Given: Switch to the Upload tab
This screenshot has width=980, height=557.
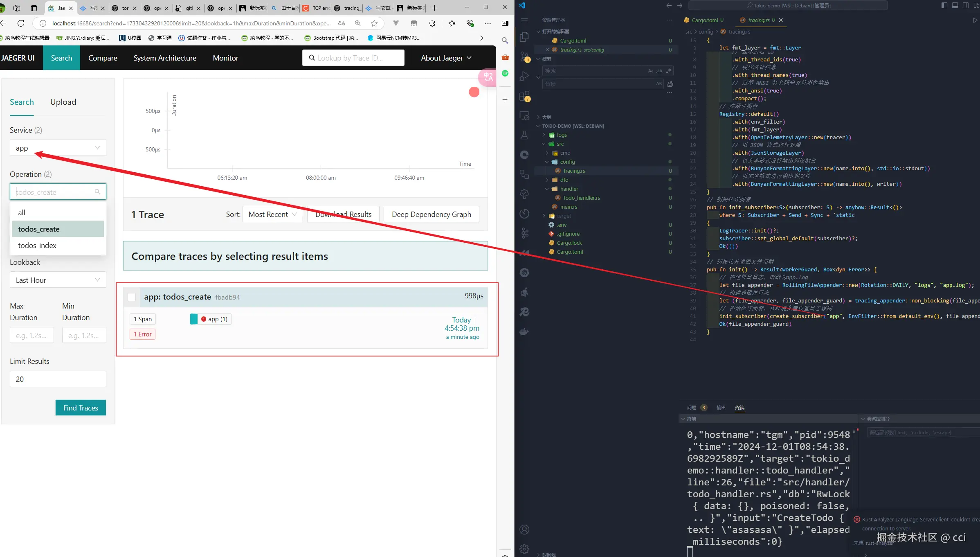Looking at the screenshot, I should tap(63, 102).
